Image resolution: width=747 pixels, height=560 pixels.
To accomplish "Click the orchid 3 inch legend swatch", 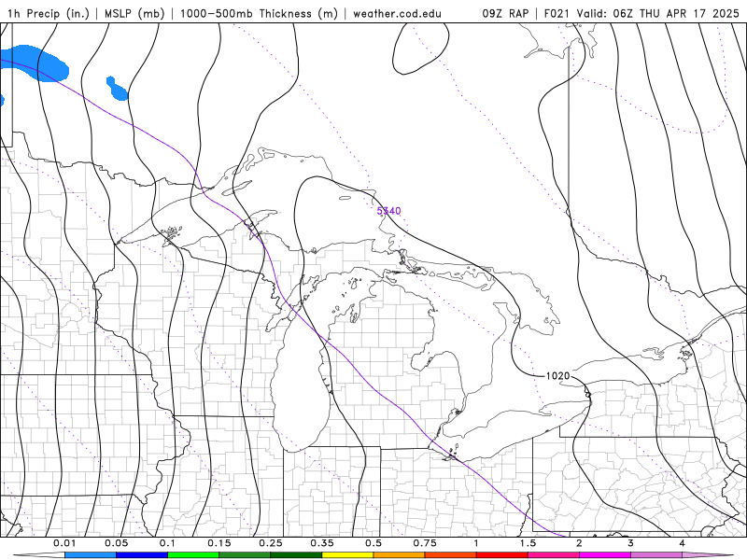I will [656, 555].
